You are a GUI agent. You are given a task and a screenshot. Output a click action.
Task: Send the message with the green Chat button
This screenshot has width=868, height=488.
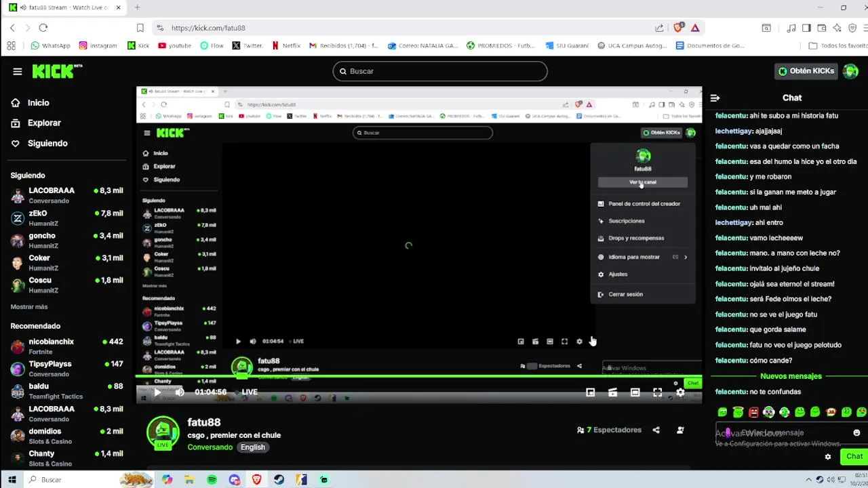[x=854, y=456]
